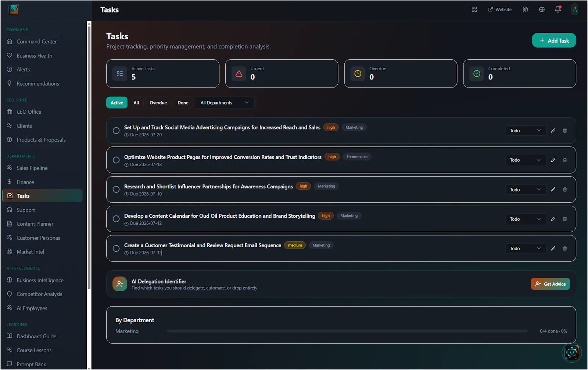Open Alerts in sidebar
588x370 pixels.
coord(42,70)
